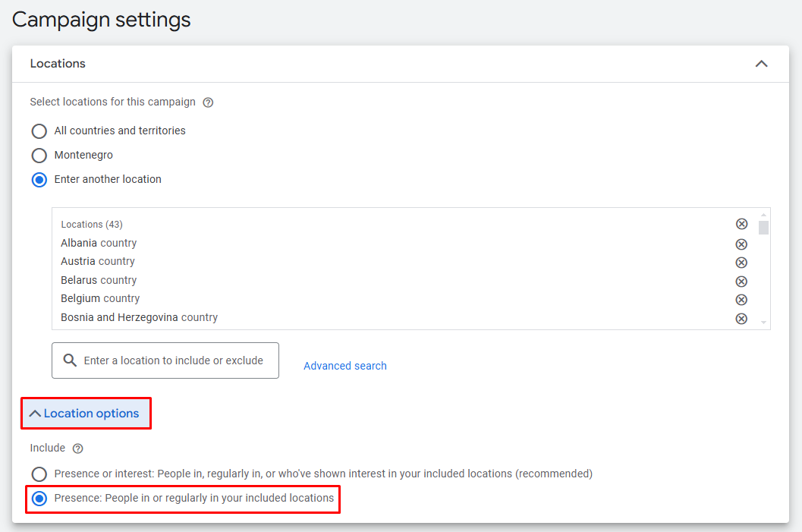This screenshot has height=532, width=802.
Task: Click scrollbar down arrow in locations list
Action: [x=763, y=323]
